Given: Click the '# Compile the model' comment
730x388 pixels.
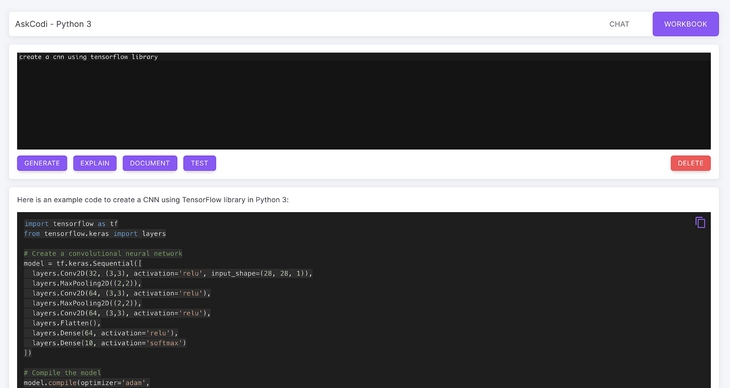Looking at the screenshot, I should pyautogui.click(x=62, y=373).
